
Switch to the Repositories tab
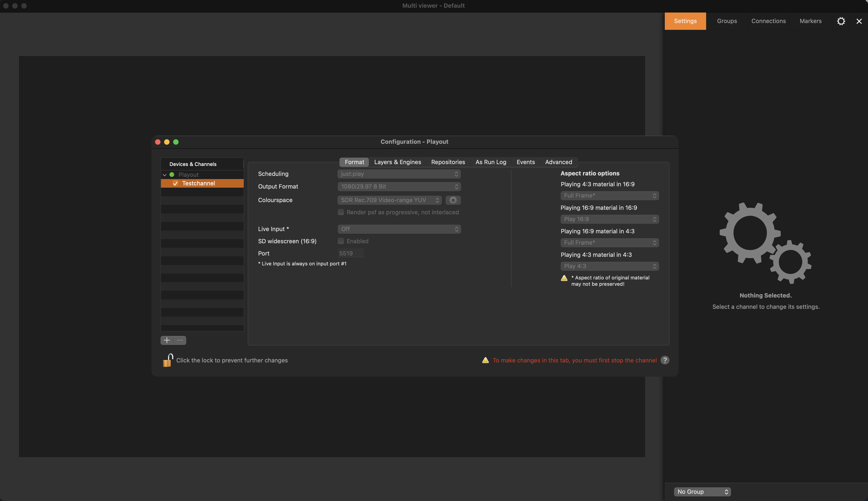click(x=448, y=162)
